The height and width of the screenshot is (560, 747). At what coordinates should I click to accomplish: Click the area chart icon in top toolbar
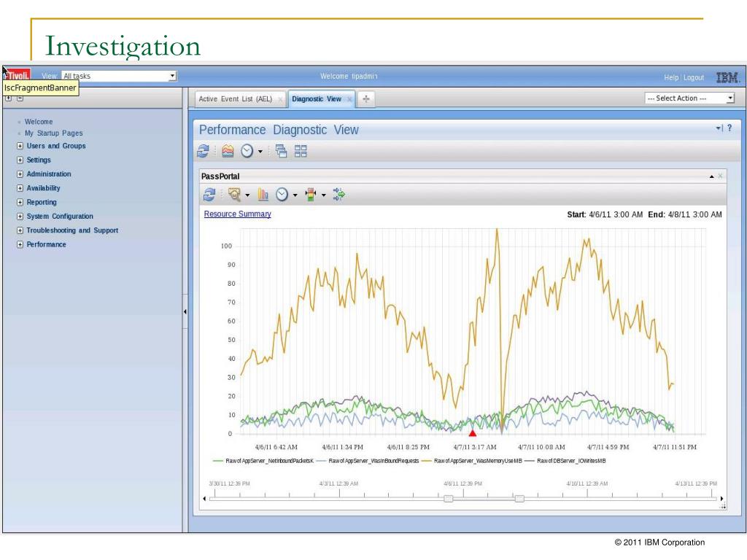(x=228, y=151)
